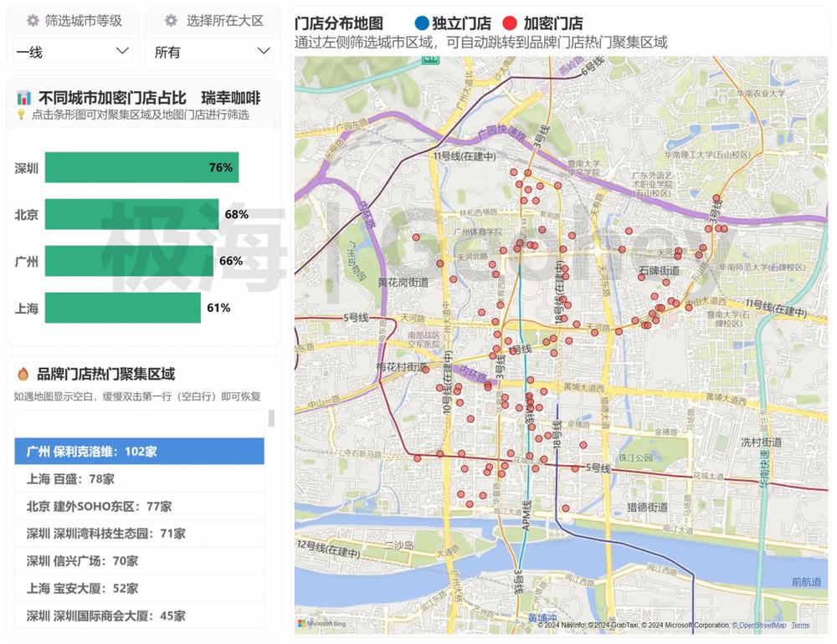837x644 pixels.
Task: Click the blue 独立门店 legend dot
Action: [422, 23]
